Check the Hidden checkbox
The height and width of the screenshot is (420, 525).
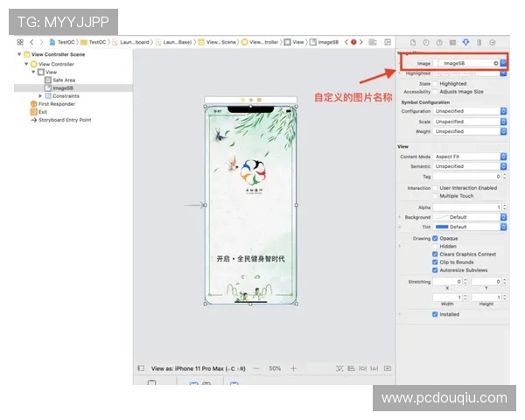pyautogui.click(x=435, y=246)
